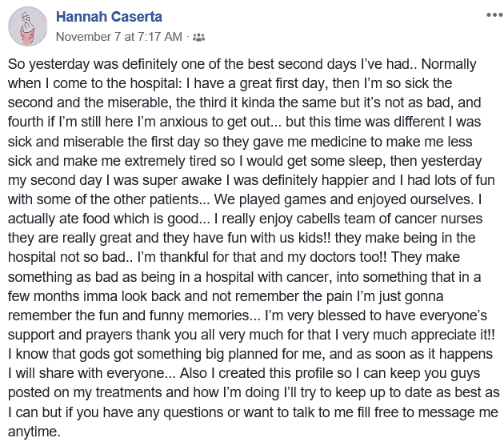
Task: Open the November 7 at 7:17 AM timestamp
Action: (119, 37)
